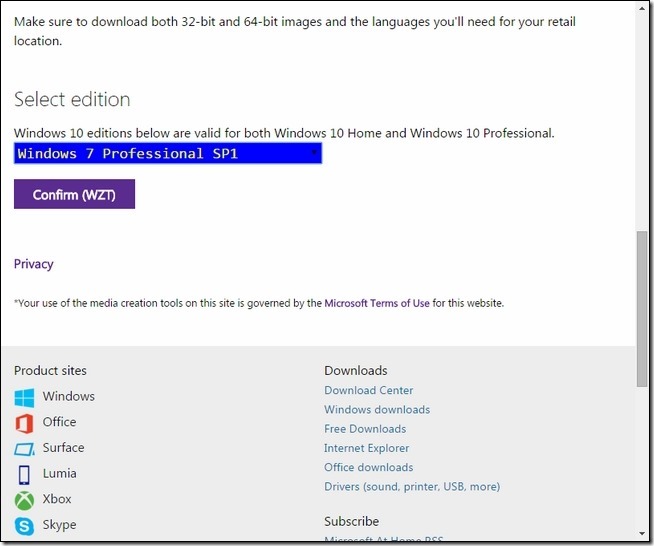Open the Skype product site text link
654x546 pixels.
pyautogui.click(x=60, y=525)
